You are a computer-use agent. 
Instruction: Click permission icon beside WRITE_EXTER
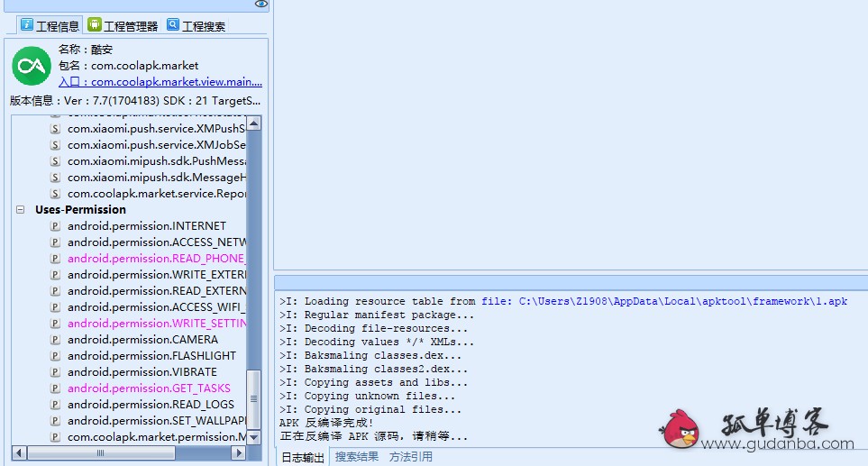click(x=55, y=275)
